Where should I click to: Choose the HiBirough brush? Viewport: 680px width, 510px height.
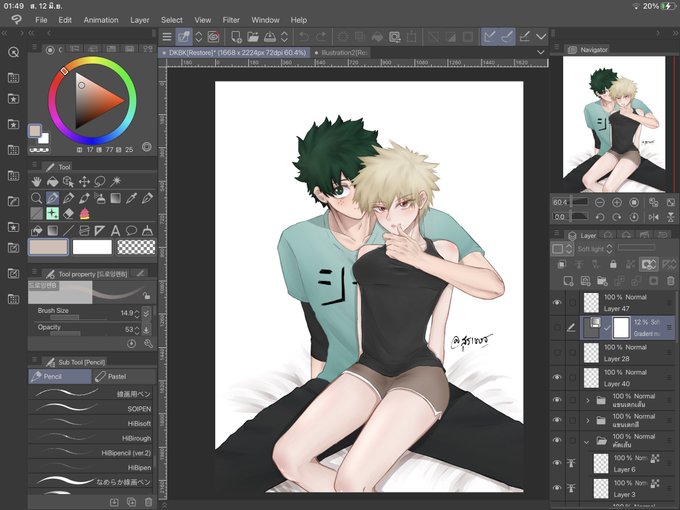point(91,438)
